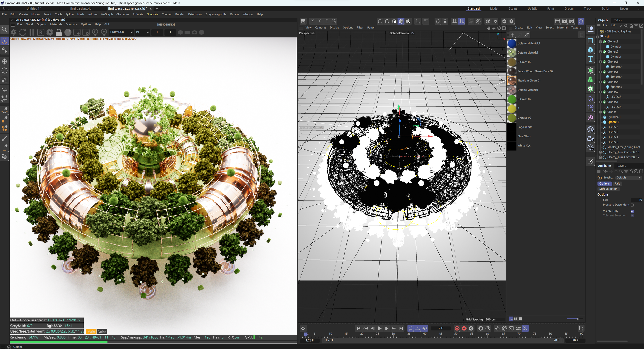
Task: Toggle X axis lock button
Action: click(x=312, y=21)
